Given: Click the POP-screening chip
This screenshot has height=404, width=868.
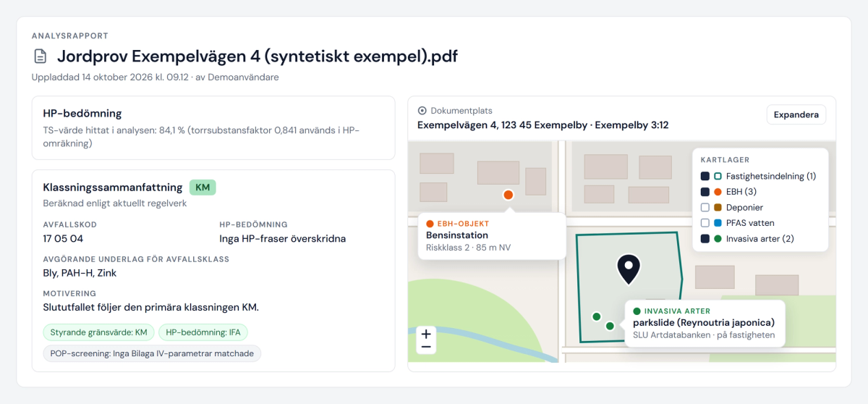Looking at the screenshot, I should pos(152,353).
